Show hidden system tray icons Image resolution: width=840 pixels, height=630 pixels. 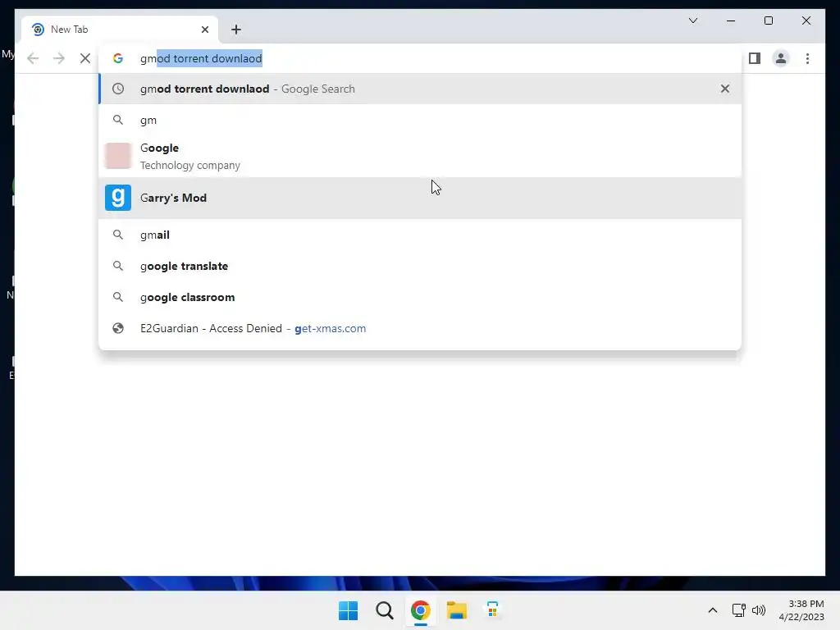coord(713,610)
